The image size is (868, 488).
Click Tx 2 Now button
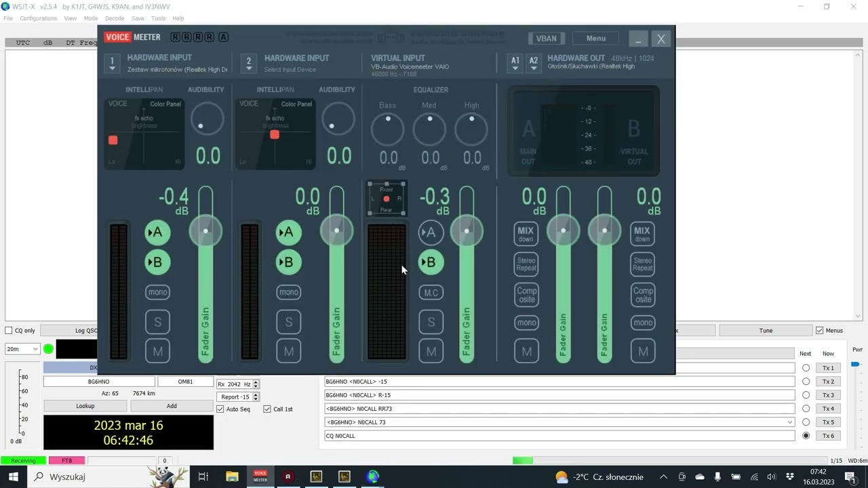(828, 382)
